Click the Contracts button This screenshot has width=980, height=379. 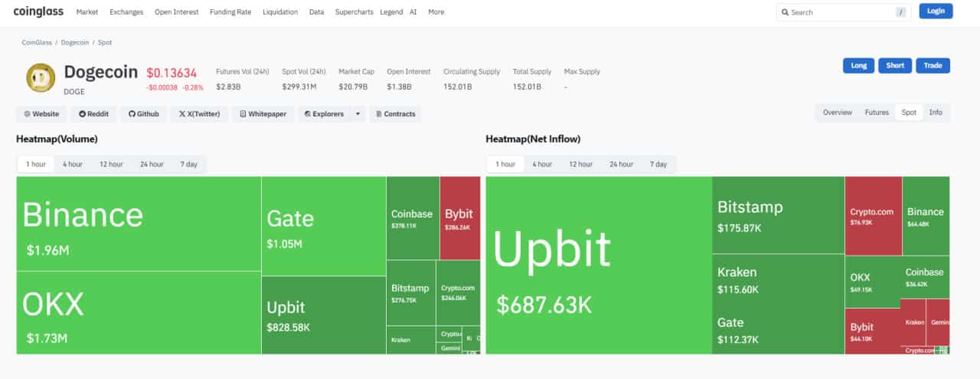click(x=394, y=114)
